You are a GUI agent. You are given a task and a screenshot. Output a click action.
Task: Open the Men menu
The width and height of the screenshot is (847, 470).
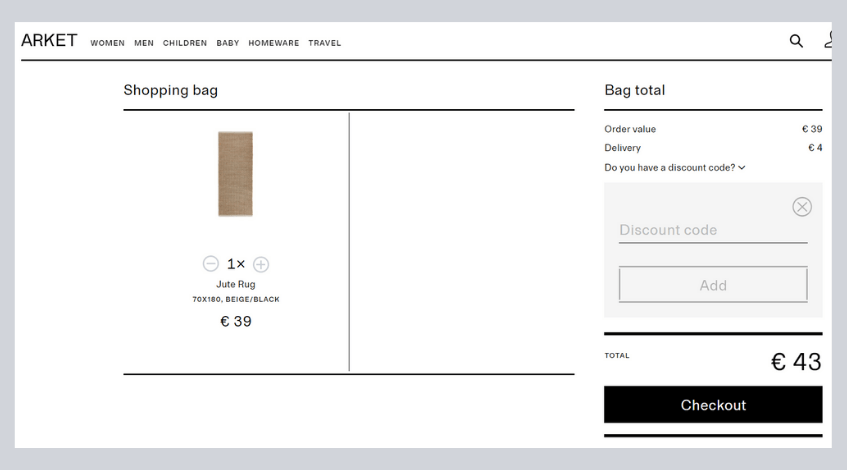click(x=144, y=43)
